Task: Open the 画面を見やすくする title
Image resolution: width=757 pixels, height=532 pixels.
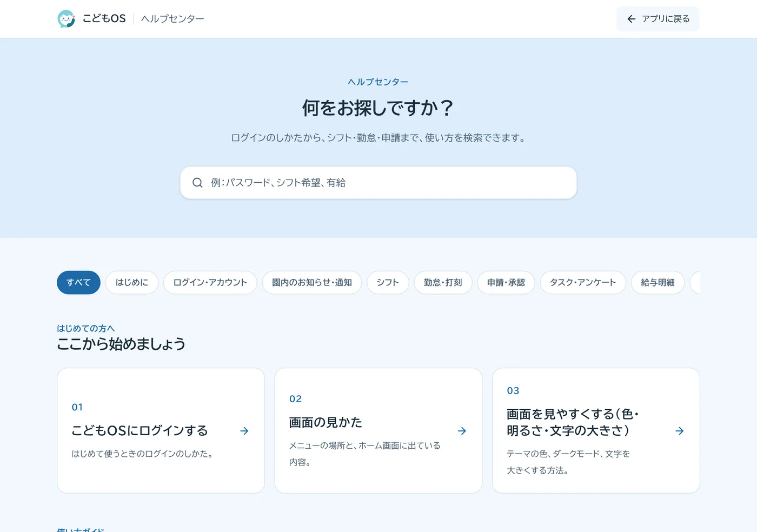Action: coord(573,422)
